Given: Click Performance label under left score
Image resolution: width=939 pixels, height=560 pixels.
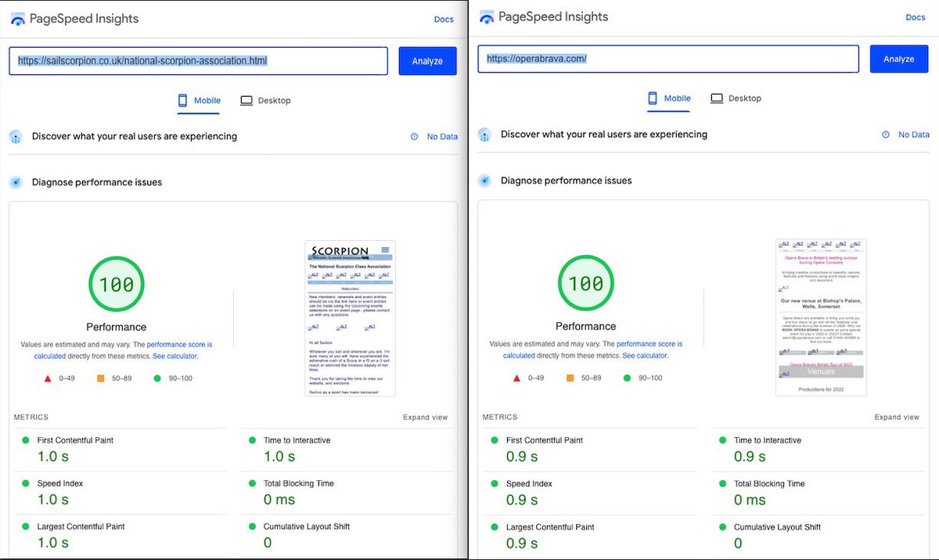Looking at the screenshot, I should pos(117,327).
